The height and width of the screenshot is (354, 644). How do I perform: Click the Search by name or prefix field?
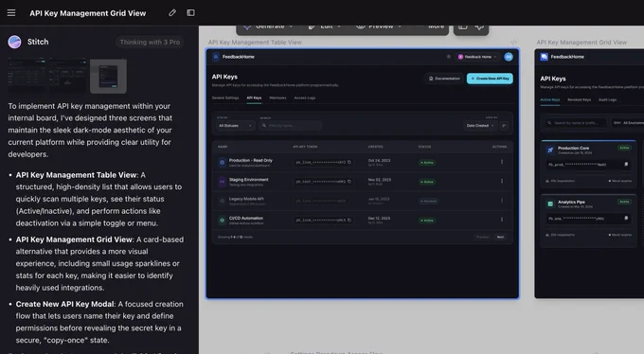click(576, 123)
